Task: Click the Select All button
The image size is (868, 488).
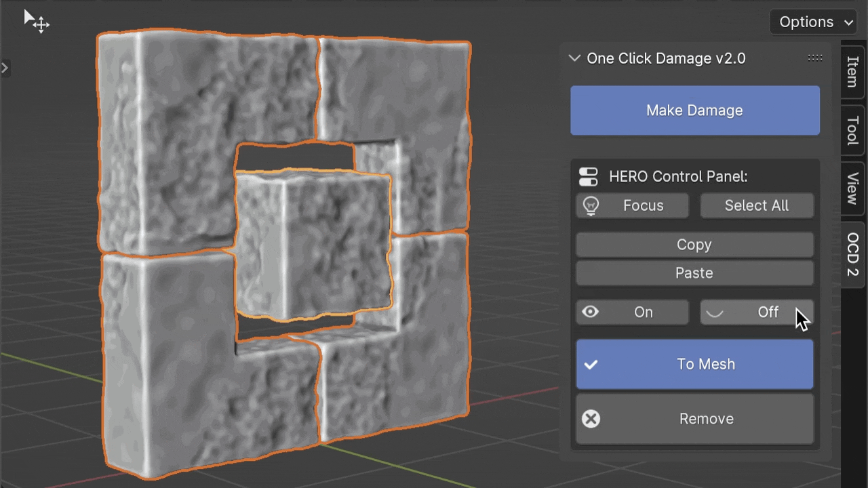Action: point(757,205)
